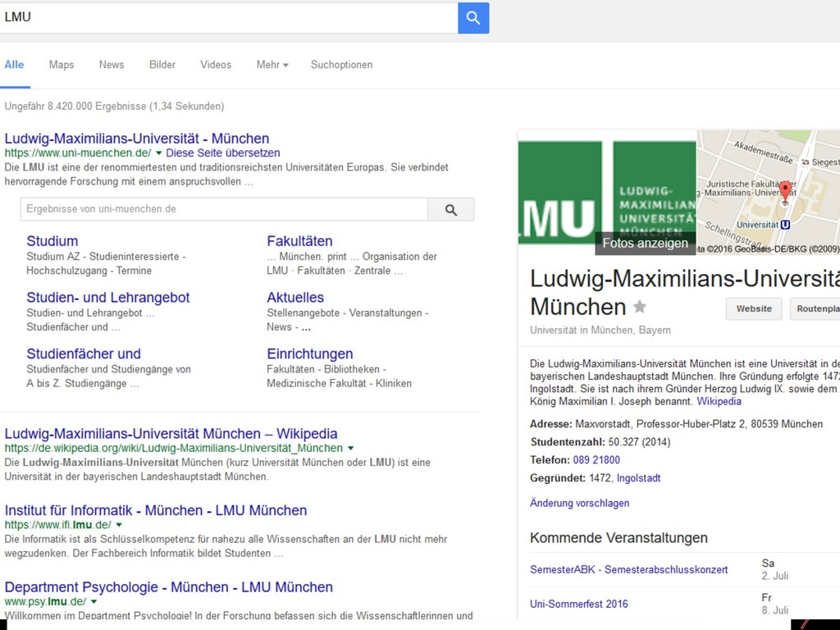The width and height of the screenshot is (840, 630).
Task: Select the Alle results tab
Action: (15, 65)
